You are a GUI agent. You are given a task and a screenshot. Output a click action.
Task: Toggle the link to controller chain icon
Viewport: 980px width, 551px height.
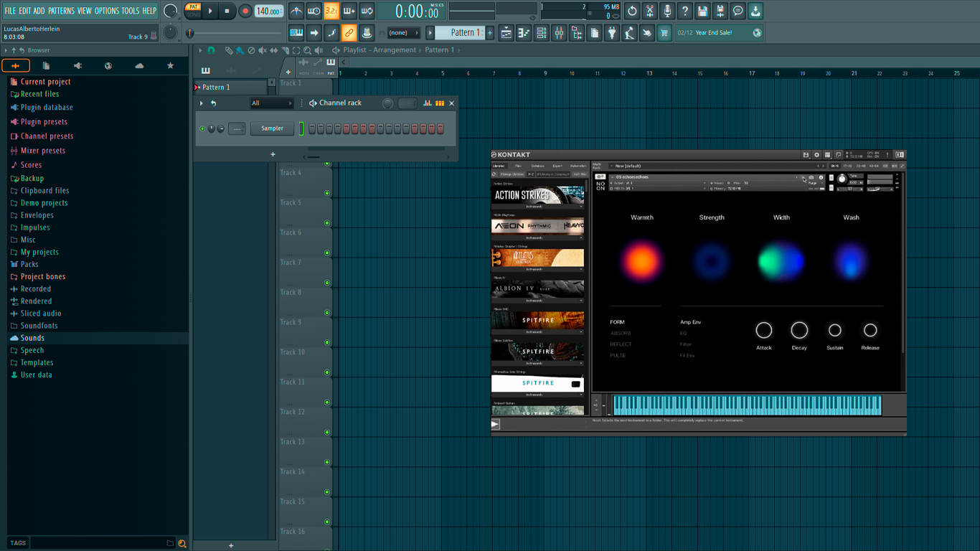(x=349, y=33)
